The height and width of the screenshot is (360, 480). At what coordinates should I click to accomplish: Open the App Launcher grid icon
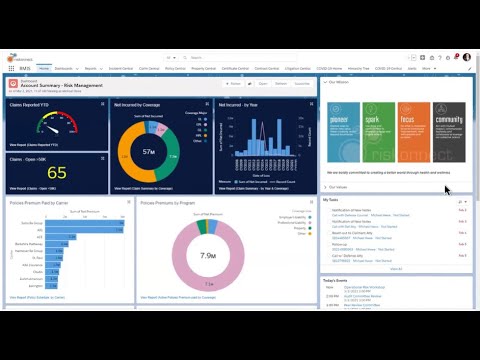point(11,68)
